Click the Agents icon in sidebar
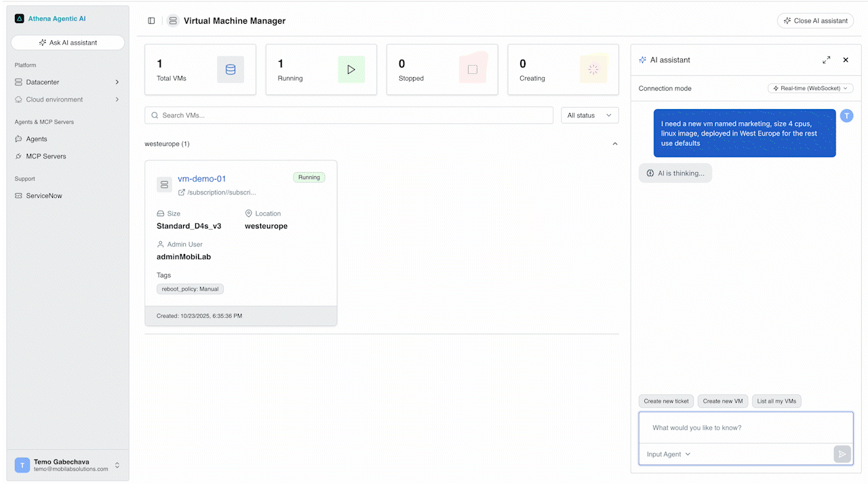The width and height of the screenshot is (868, 488). tap(19, 139)
